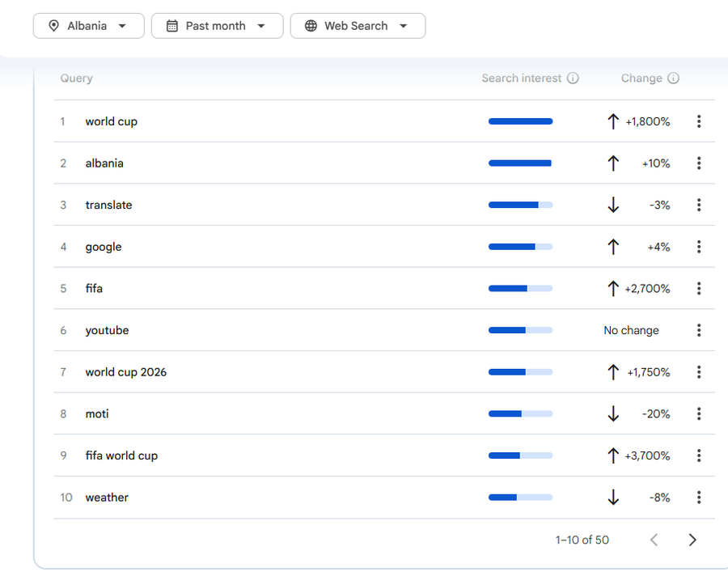The height and width of the screenshot is (572, 728).
Task: Click the Query column header
Action: (x=77, y=78)
